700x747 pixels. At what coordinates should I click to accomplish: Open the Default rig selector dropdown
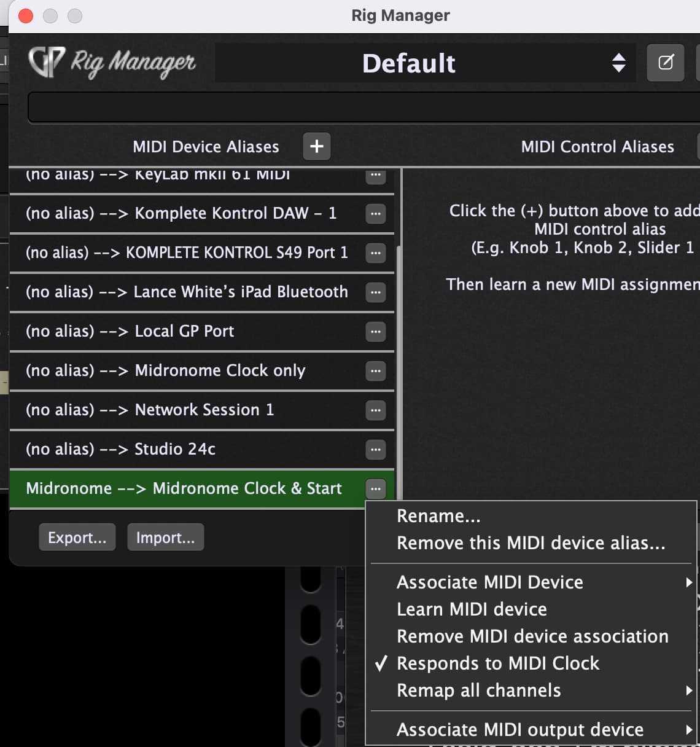(x=425, y=63)
